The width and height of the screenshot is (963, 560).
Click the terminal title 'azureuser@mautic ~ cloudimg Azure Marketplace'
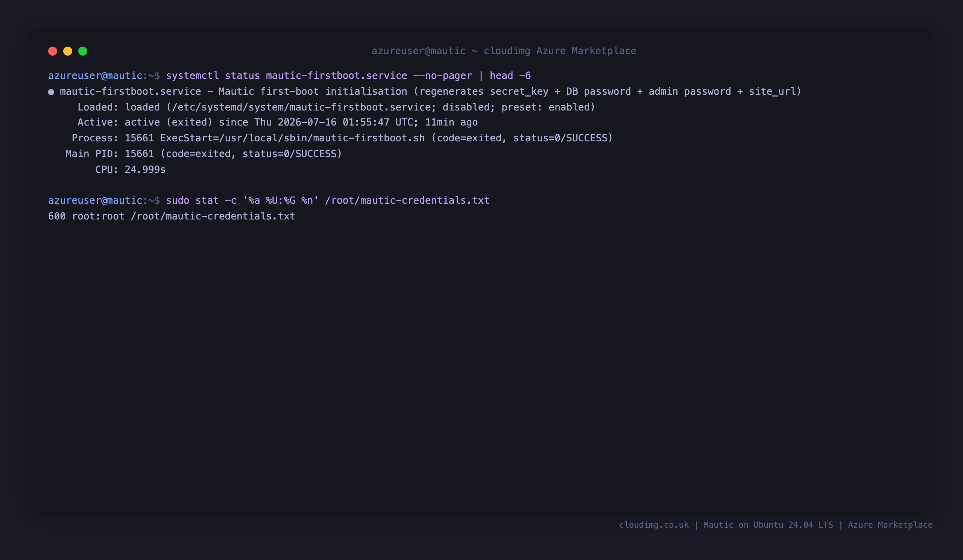click(x=504, y=51)
